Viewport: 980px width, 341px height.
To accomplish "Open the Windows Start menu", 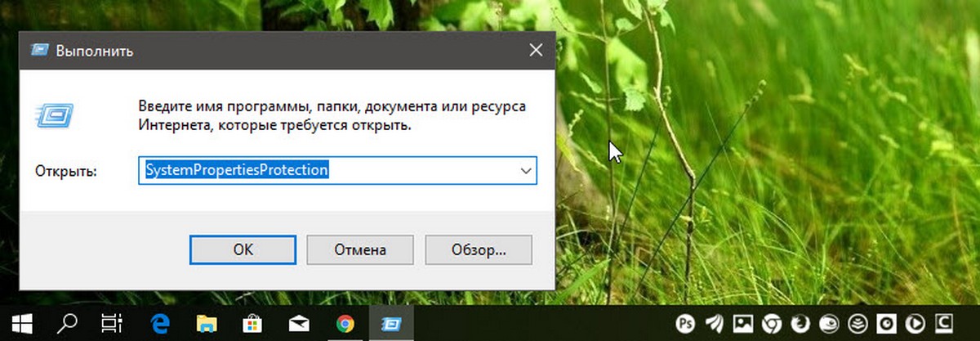I will [22, 324].
